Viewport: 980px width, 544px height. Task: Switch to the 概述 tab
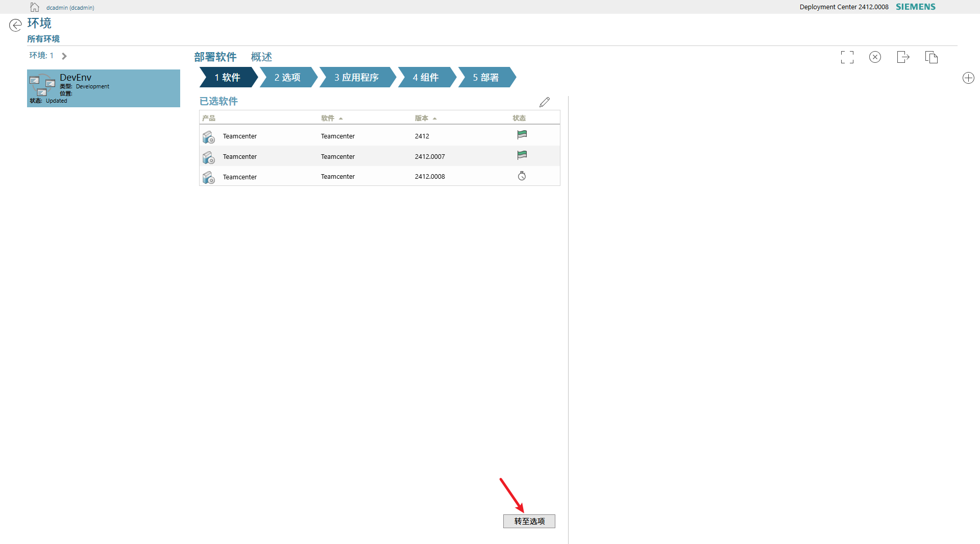point(261,57)
